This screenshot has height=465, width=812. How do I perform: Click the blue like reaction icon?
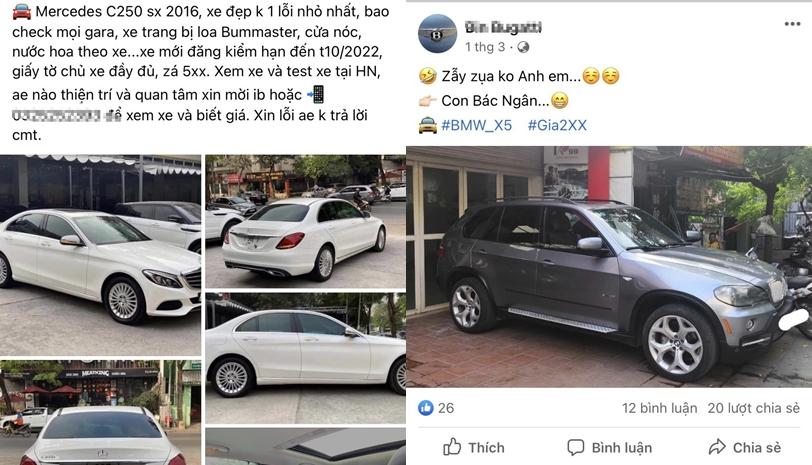click(x=426, y=408)
